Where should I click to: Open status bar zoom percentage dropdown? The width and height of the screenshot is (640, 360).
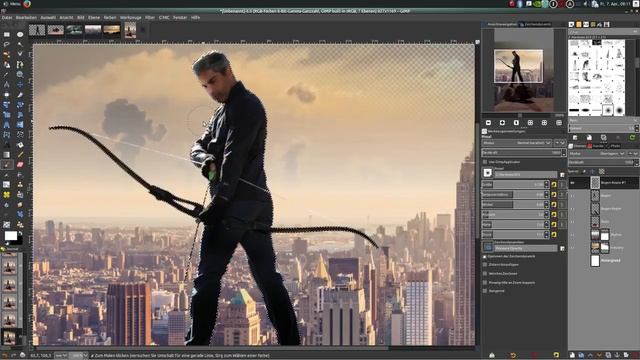[78, 356]
